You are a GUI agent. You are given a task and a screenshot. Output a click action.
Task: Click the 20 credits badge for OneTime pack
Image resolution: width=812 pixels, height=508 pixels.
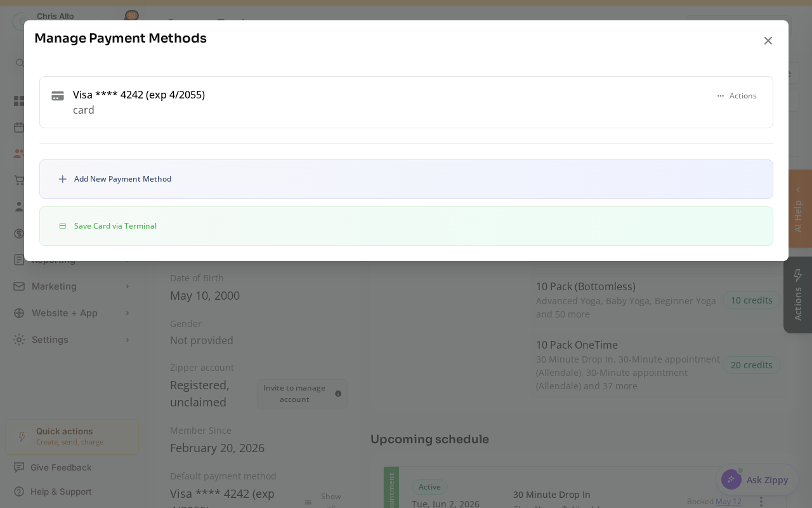(x=751, y=365)
